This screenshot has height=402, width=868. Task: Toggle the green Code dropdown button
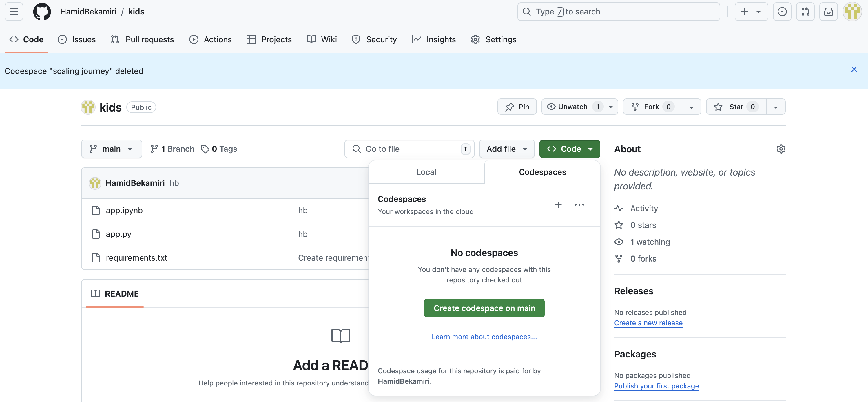570,149
